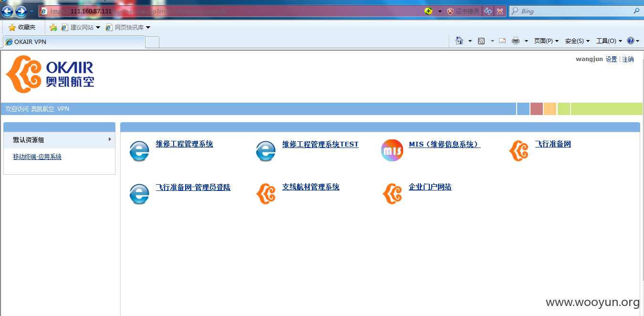
Task: Open the Home icon dropdown arrow
Action: point(470,41)
